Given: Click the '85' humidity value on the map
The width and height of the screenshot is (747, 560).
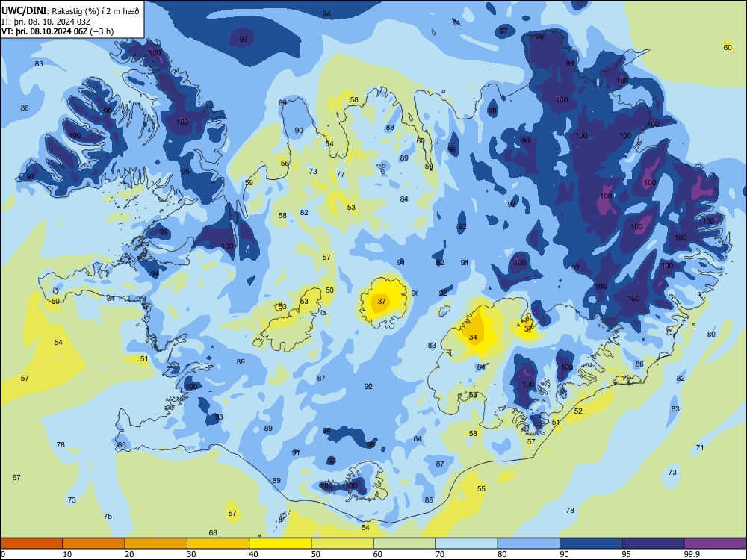Looking at the screenshot, I should pos(430,500).
